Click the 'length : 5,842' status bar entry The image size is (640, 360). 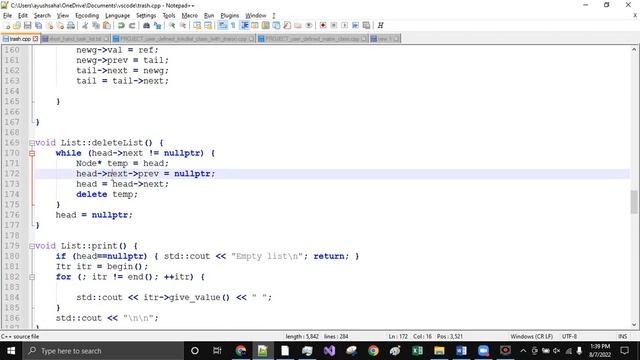(x=302, y=336)
